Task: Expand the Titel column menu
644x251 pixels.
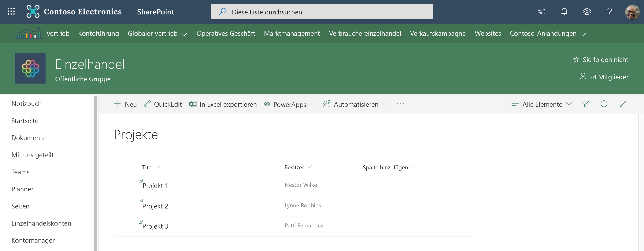Action: [x=158, y=167]
